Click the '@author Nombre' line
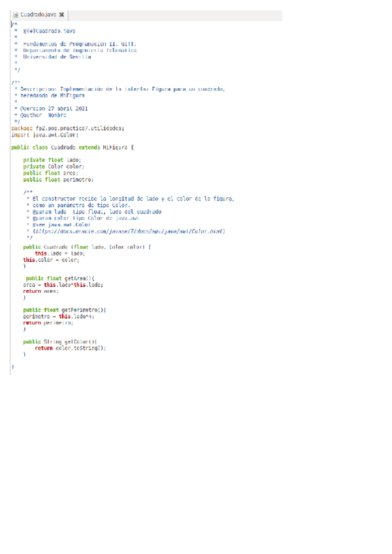 click(x=43, y=115)
